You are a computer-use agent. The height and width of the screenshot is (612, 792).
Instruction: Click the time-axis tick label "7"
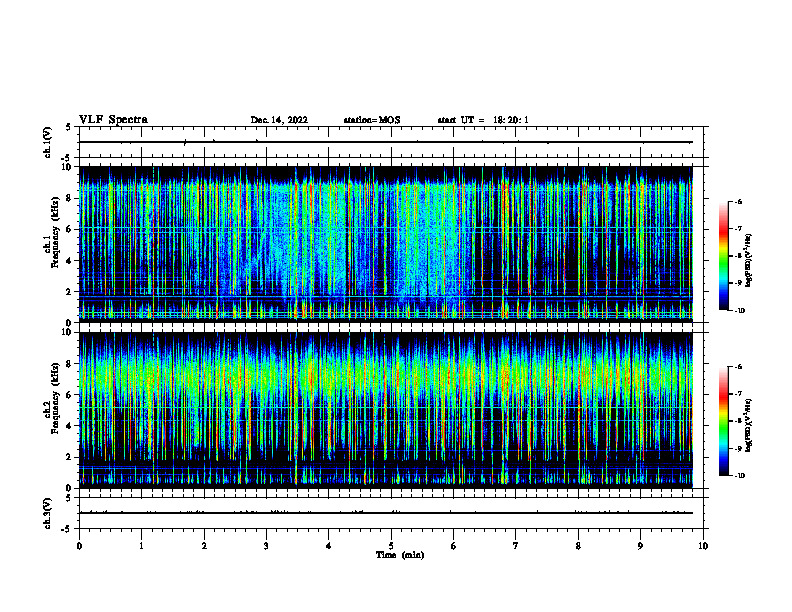[516, 546]
